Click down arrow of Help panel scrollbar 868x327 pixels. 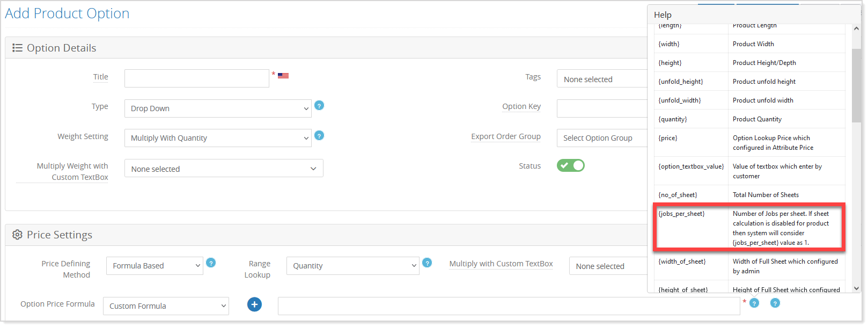tap(856, 288)
